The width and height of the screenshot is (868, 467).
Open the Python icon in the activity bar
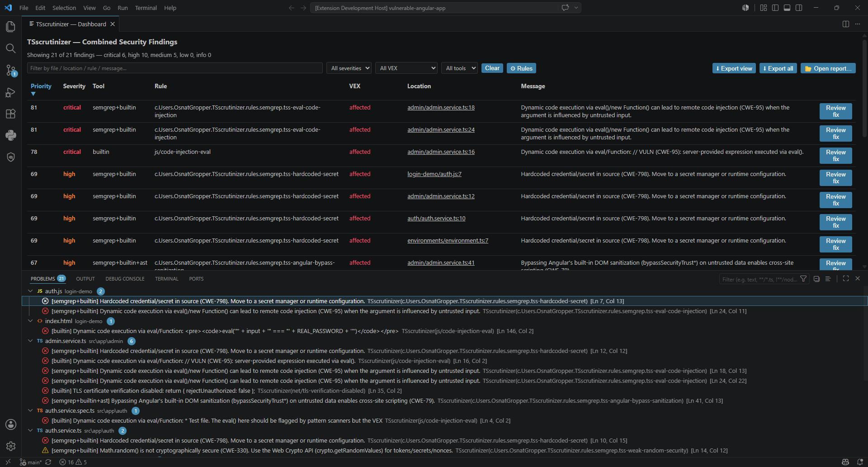(11, 135)
